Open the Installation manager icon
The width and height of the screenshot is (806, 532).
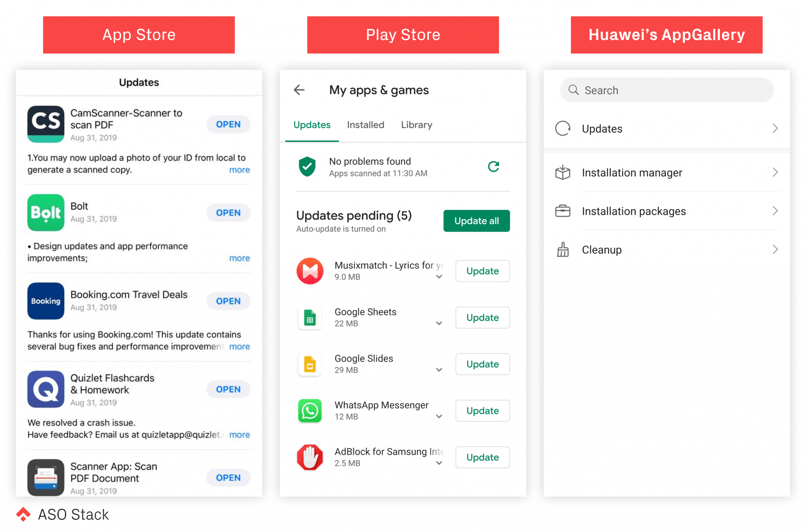coord(563,172)
